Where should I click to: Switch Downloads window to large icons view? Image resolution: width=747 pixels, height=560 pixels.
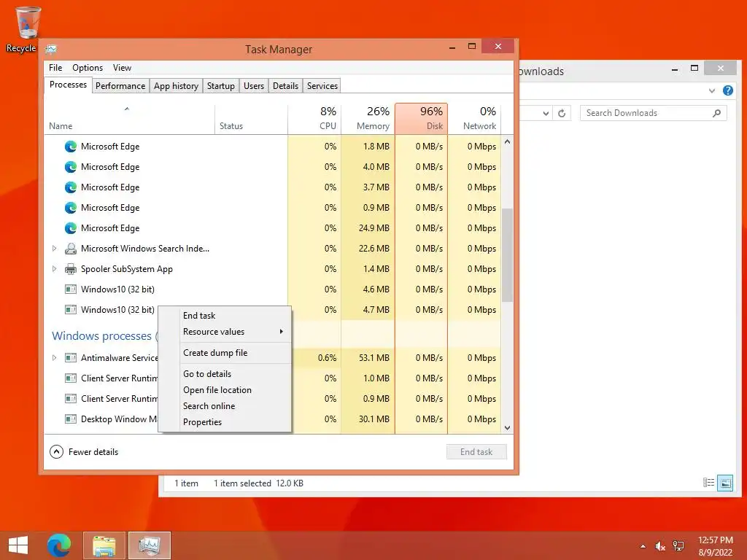click(x=726, y=483)
